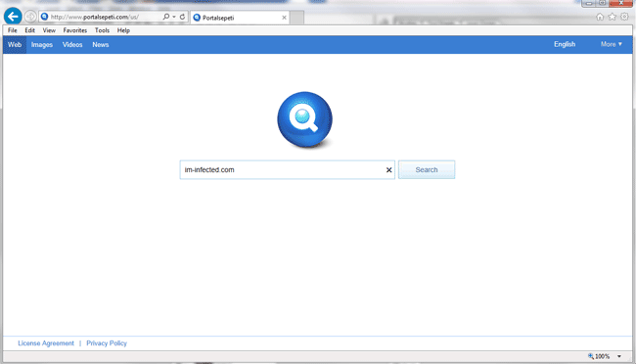Viewport: 636px width, 364px height.
Task: Open the home icon in browser toolbar
Action: pos(600,17)
